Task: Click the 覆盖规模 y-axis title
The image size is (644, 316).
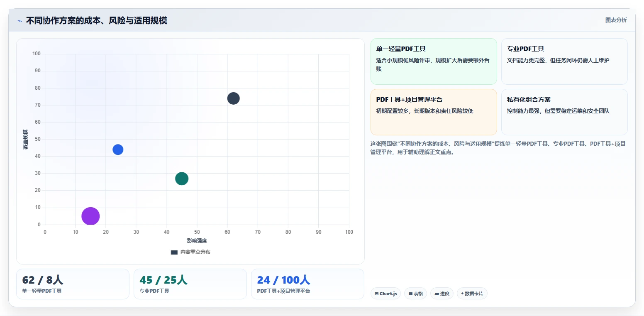Action: (26, 140)
